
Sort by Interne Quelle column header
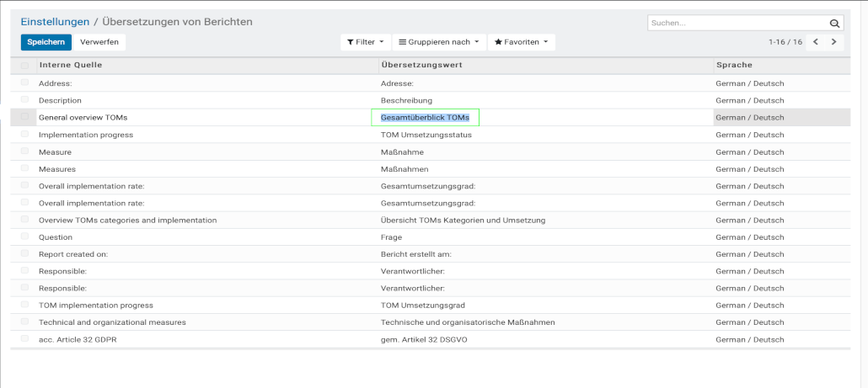tap(71, 65)
